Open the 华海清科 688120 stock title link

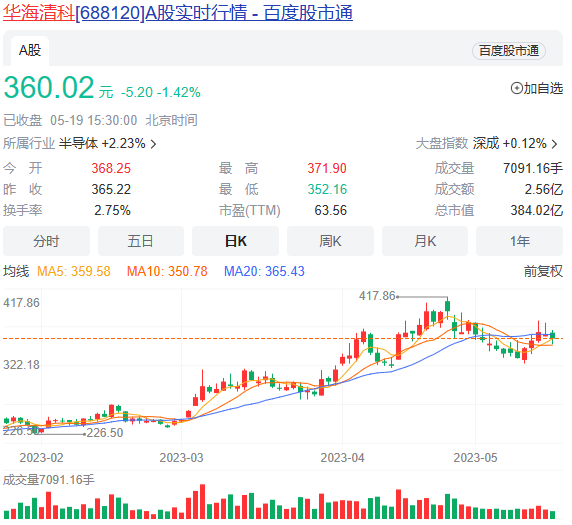[178, 13]
